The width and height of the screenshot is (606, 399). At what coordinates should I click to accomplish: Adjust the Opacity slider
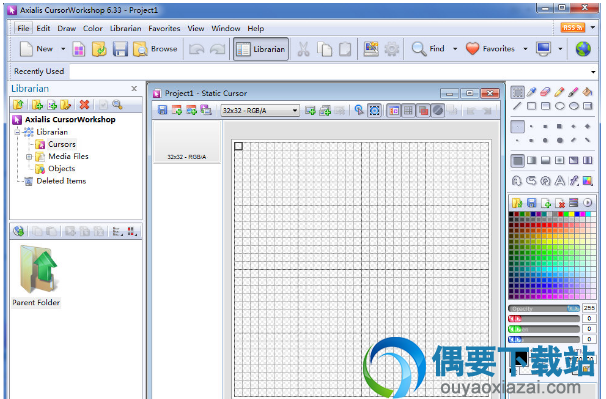544,309
